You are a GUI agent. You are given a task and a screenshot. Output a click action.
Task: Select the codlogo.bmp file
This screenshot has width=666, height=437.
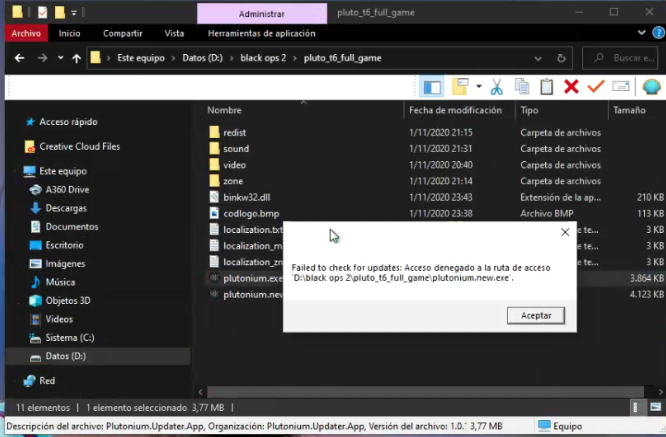click(x=251, y=214)
